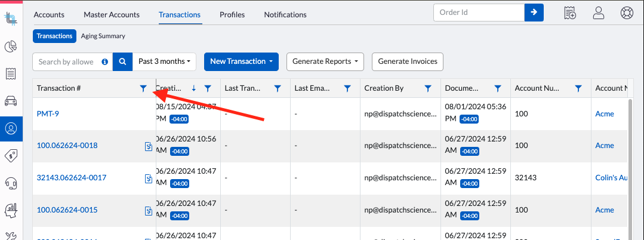The width and height of the screenshot is (644, 240).
Task: Focus the Order Id input field
Action: click(479, 13)
